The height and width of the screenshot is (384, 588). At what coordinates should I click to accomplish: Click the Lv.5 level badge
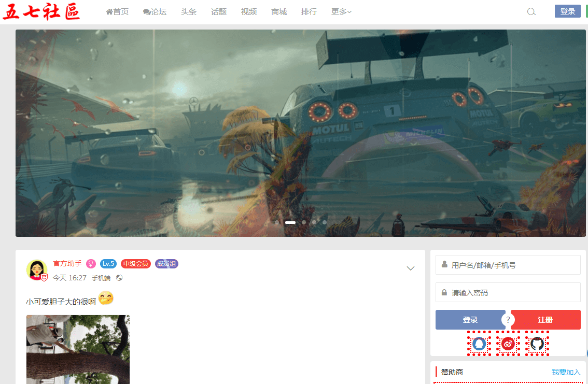click(108, 264)
